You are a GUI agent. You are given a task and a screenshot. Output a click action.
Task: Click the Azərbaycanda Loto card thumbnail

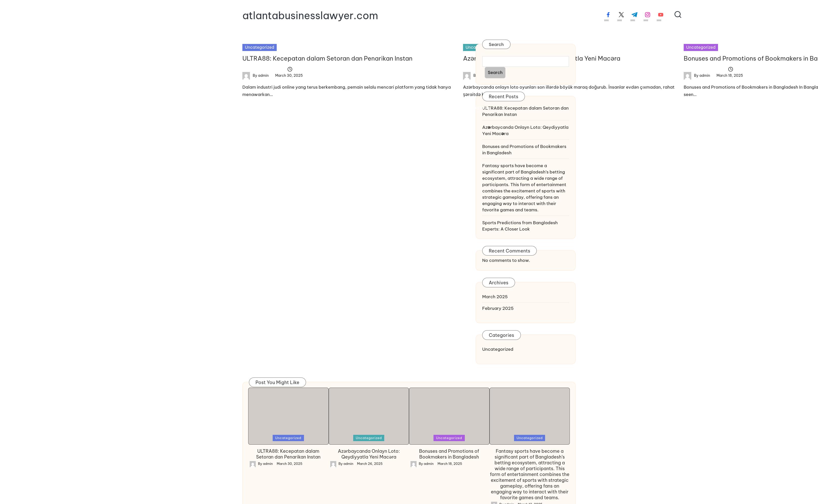point(369,416)
